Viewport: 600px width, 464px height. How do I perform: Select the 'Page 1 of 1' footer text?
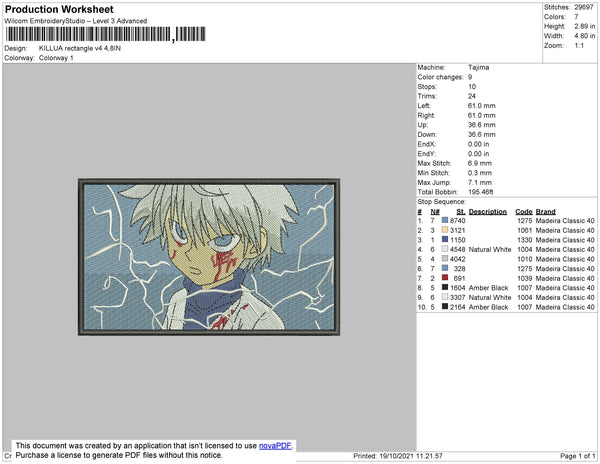coord(578,456)
